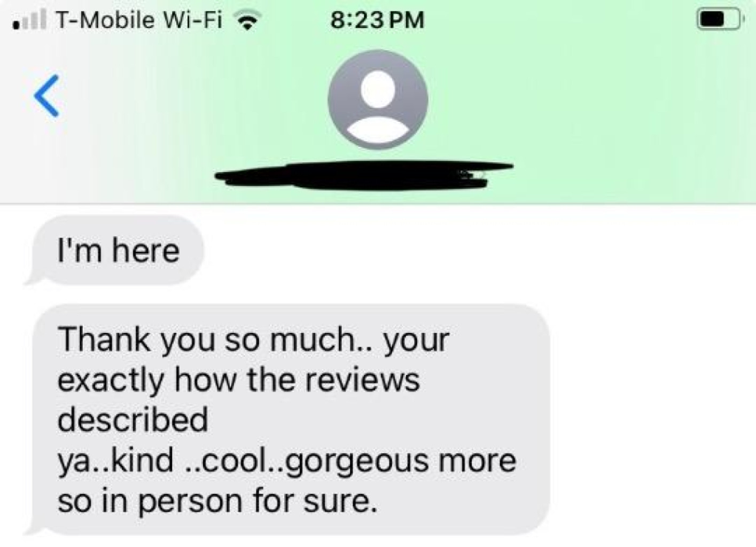Screen dimensions: 756x547
Task: Click the 8:23 PM clock
Action: tap(377, 20)
